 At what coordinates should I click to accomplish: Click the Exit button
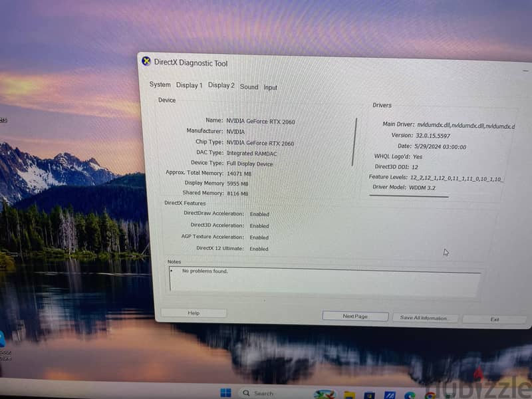[x=494, y=319]
